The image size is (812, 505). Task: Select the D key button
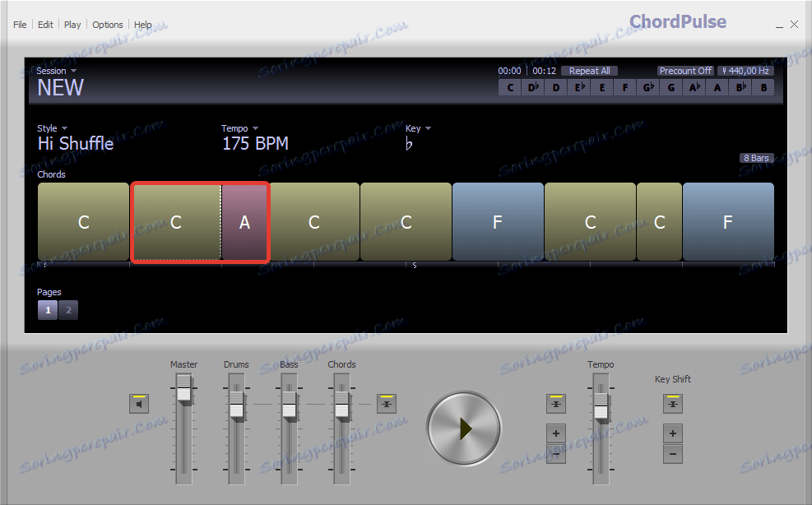click(556, 87)
